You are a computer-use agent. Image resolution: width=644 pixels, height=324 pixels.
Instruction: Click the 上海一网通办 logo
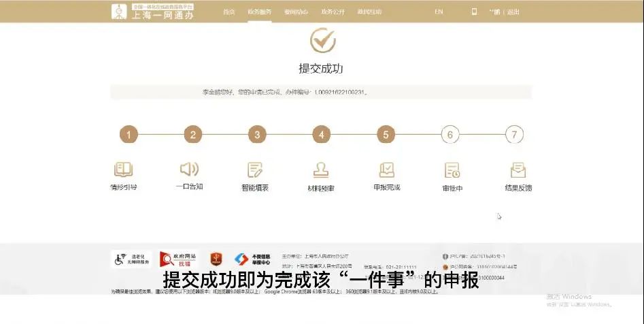(x=153, y=11)
